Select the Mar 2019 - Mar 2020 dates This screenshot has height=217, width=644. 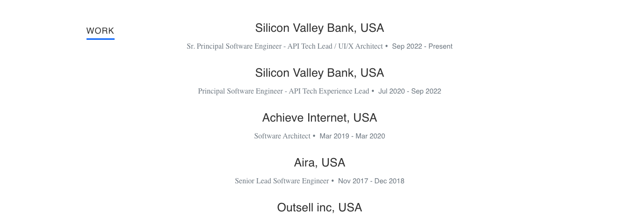pos(352,136)
